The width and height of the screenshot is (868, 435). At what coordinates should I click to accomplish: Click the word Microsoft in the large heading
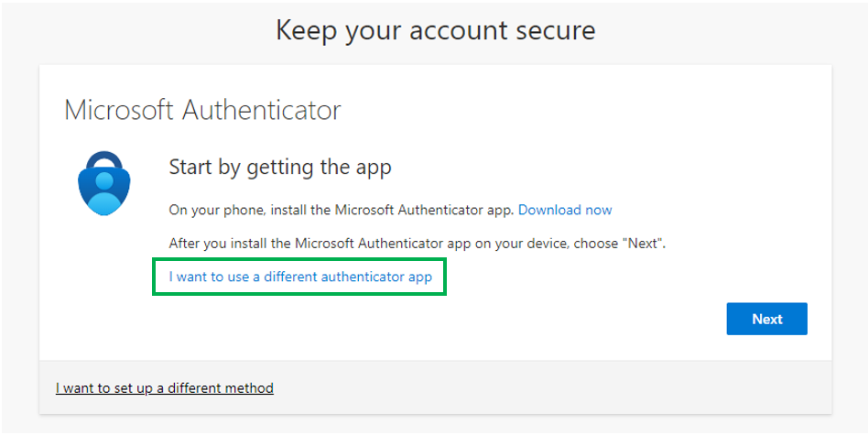point(119,110)
